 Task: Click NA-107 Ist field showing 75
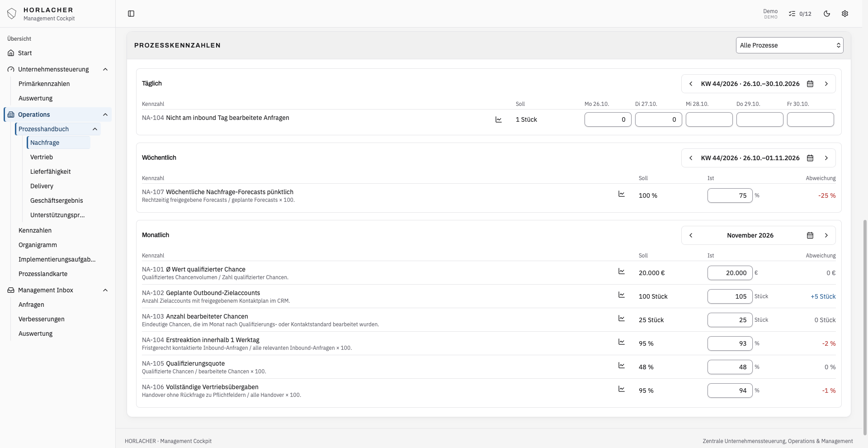pos(730,195)
